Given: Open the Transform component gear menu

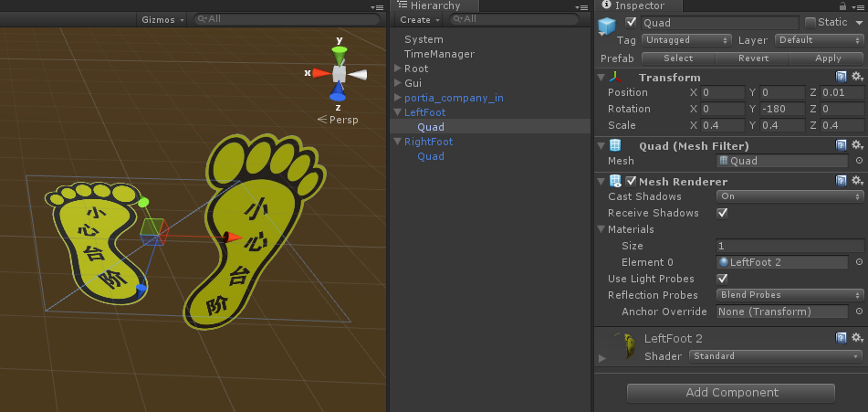Looking at the screenshot, I should click(x=857, y=77).
